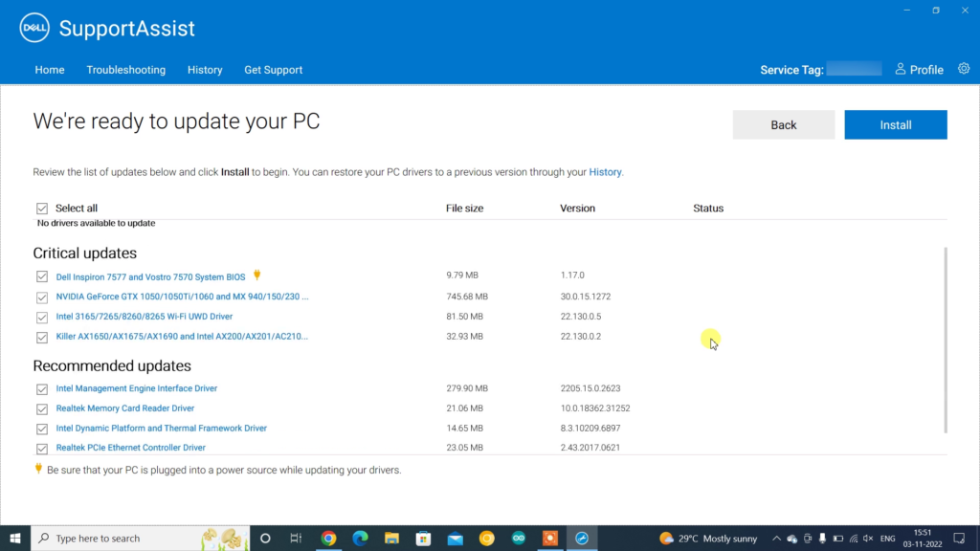Open the yellow circle app in taskbar
Screen dimensions: 980x551
tap(487, 538)
